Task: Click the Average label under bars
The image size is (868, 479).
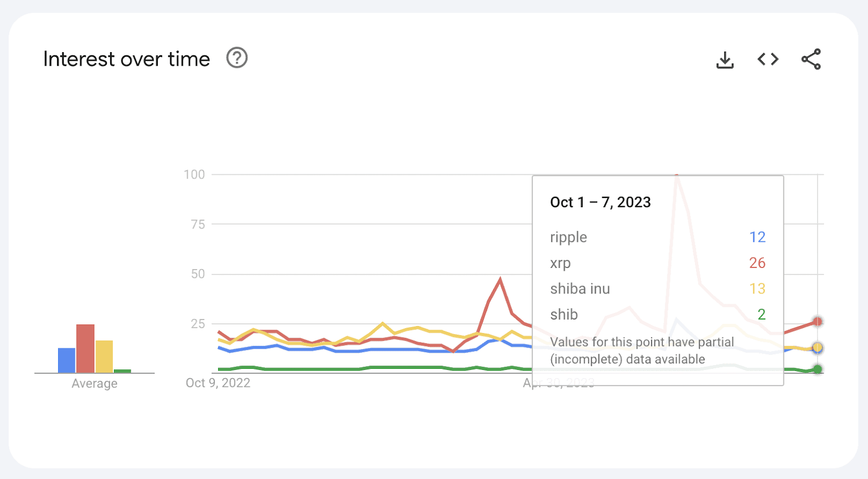Action: pos(94,384)
